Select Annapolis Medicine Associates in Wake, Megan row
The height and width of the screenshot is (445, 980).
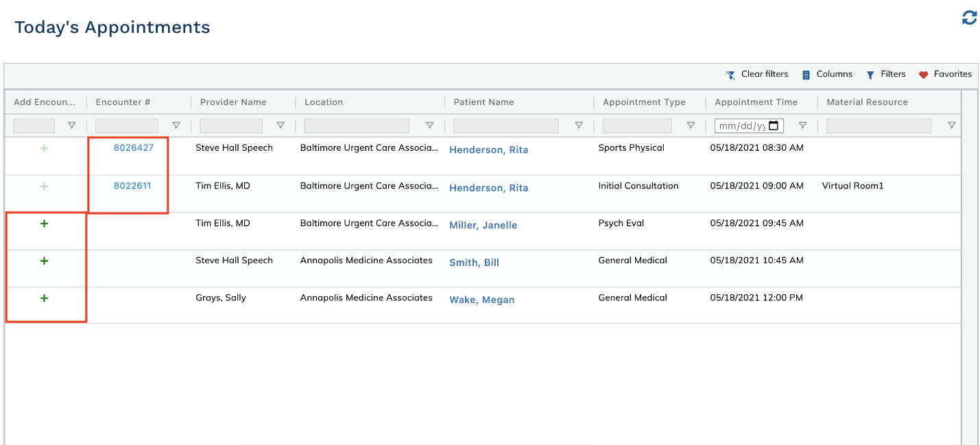[x=366, y=298]
